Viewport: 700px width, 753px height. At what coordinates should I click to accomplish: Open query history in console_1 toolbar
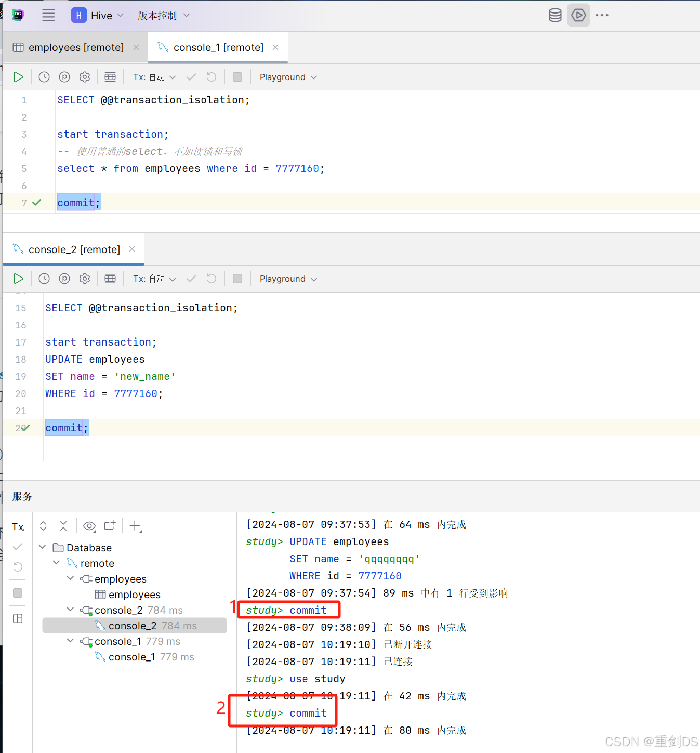44,77
